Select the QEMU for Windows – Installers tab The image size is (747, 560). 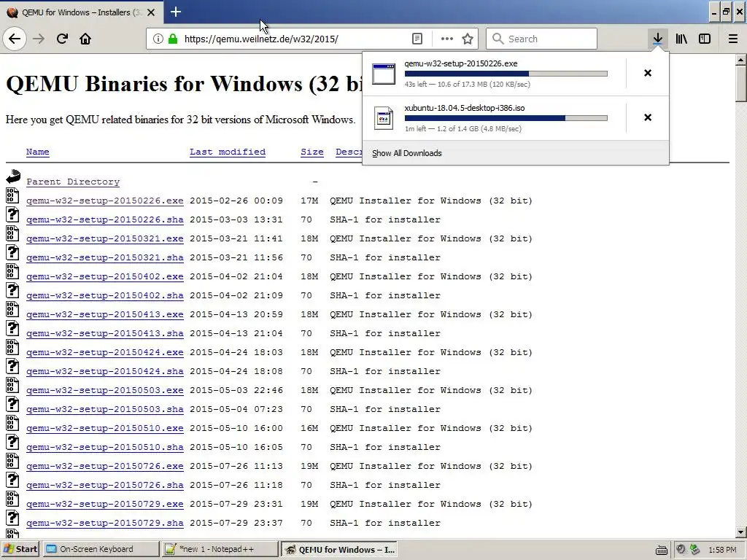point(82,12)
